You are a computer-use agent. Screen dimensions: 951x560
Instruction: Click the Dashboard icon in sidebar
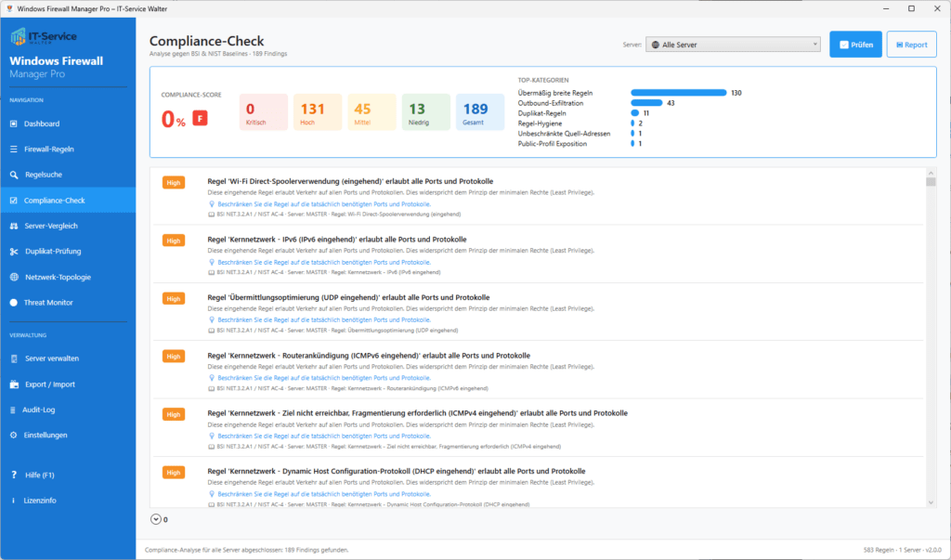(13, 124)
